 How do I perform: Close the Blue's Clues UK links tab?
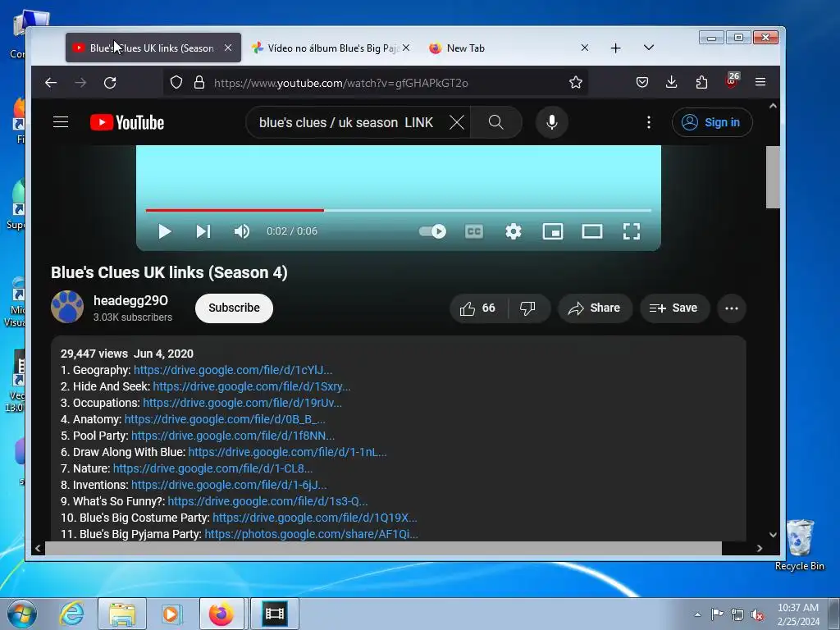pyautogui.click(x=228, y=48)
